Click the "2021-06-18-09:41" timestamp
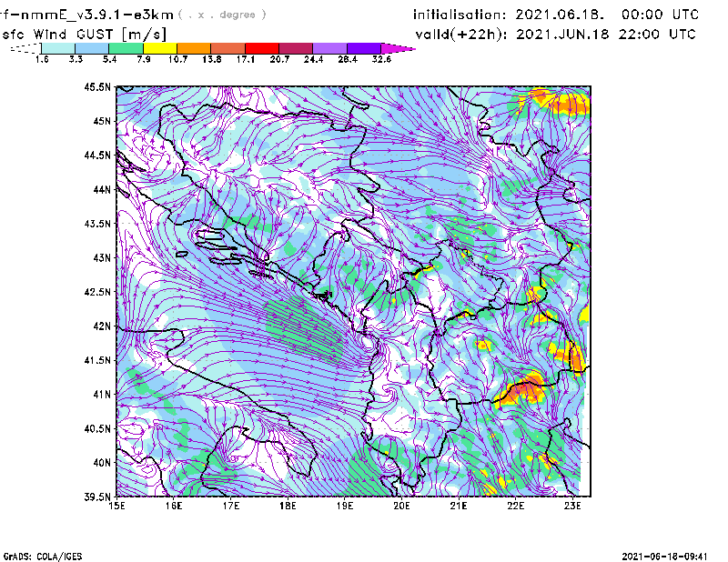 pos(665,557)
